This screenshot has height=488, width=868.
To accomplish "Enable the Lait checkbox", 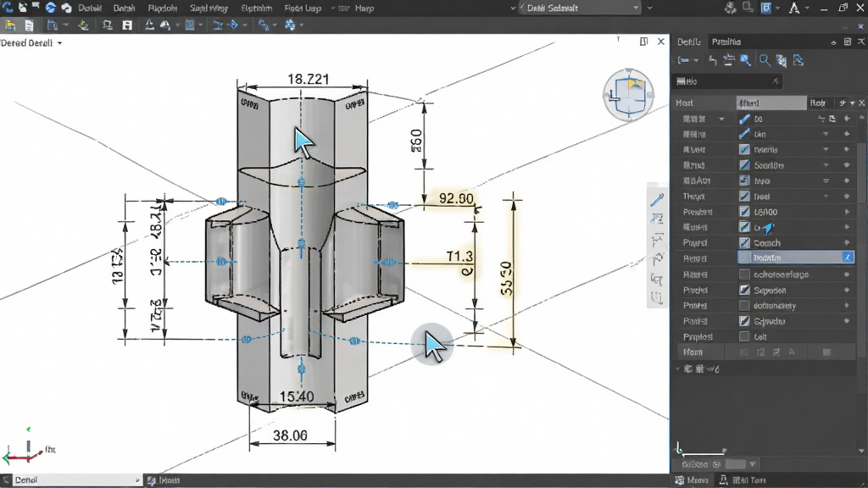I will click(x=744, y=336).
